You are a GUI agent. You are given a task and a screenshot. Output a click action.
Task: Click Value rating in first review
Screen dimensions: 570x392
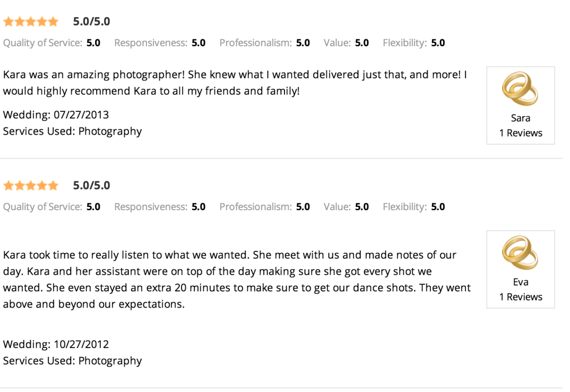click(x=346, y=43)
